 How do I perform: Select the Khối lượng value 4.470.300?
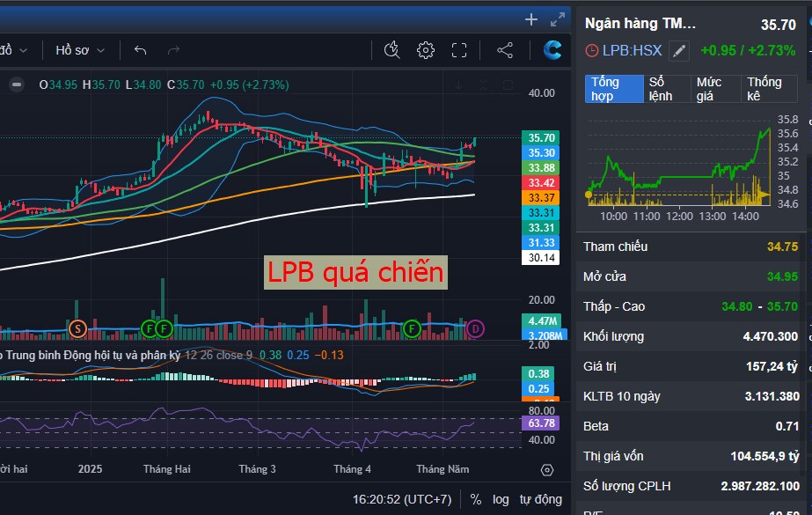(770, 337)
